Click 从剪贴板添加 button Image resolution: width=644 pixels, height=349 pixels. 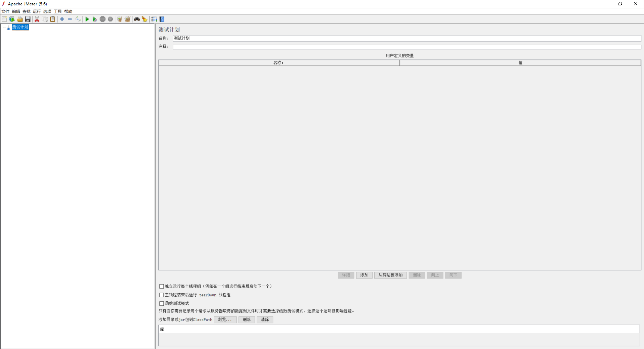click(x=390, y=275)
